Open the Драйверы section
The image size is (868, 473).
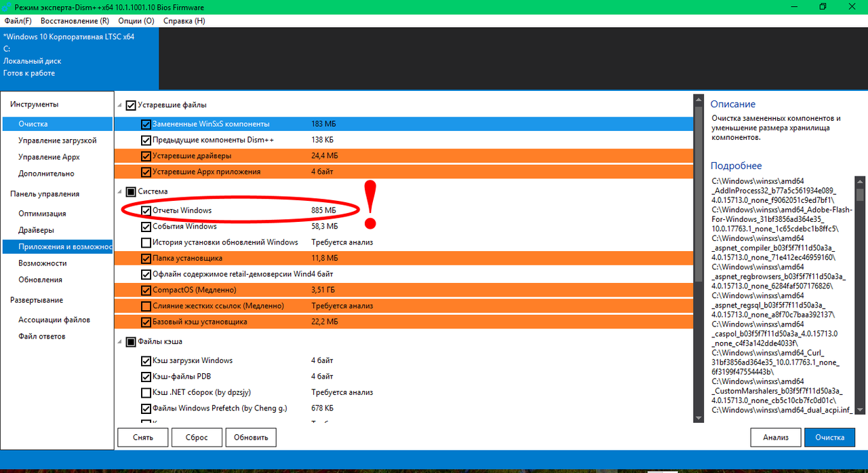(57, 230)
